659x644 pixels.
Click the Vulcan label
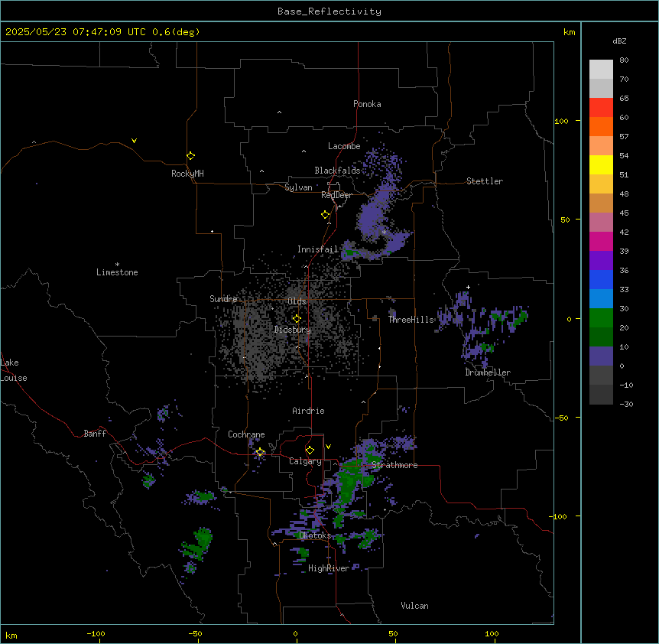[415, 606]
